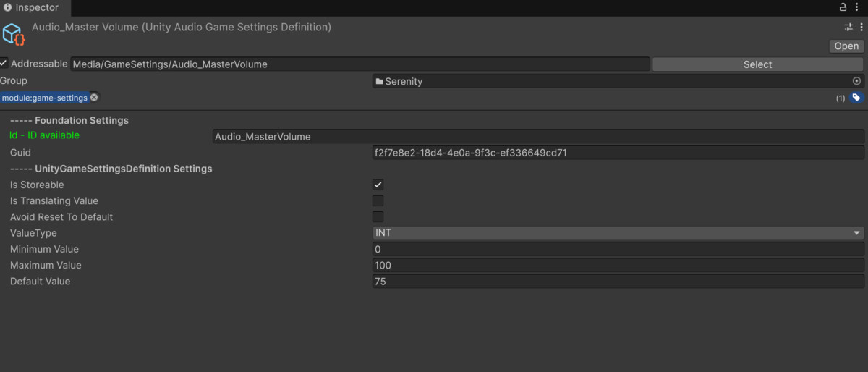Image resolution: width=868 pixels, height=372 pixels.
Task: Remove the module:game-settings label
Action: click(94, 97)
